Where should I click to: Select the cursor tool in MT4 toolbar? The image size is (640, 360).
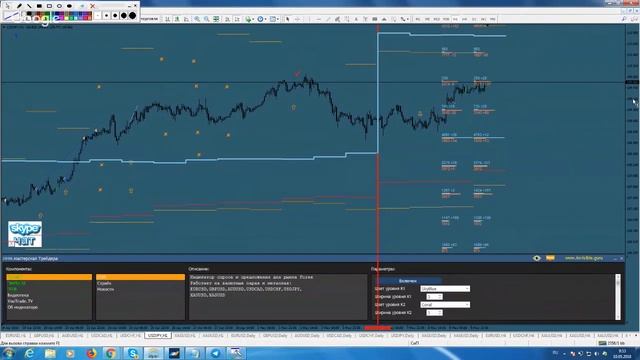tap(287, 19)
